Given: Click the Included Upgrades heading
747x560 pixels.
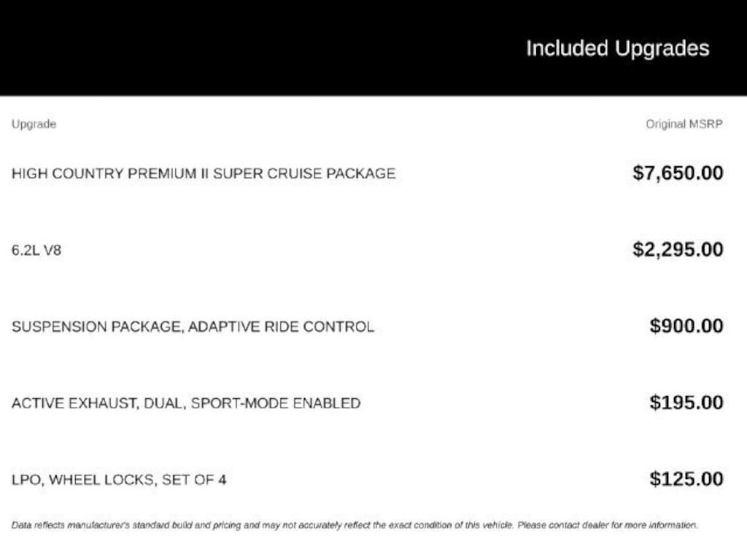Looking at the screenshot, I should [x=617, y=49].
